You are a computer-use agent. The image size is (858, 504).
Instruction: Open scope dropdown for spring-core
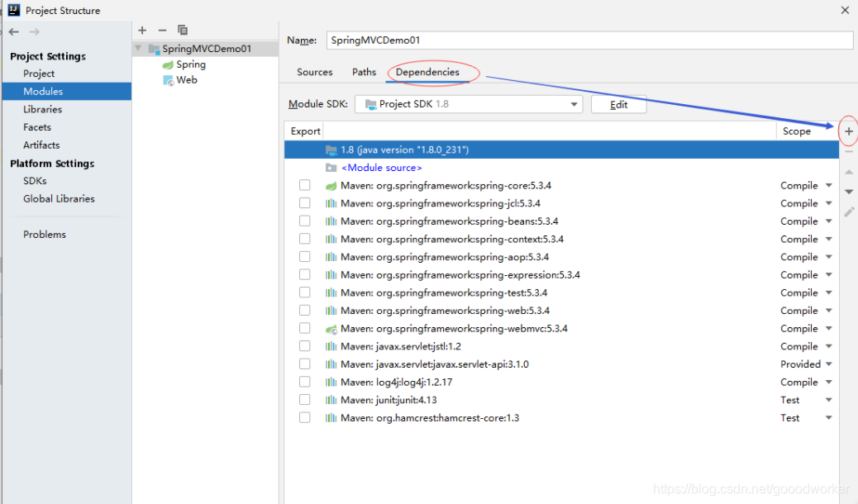[828, 186]
